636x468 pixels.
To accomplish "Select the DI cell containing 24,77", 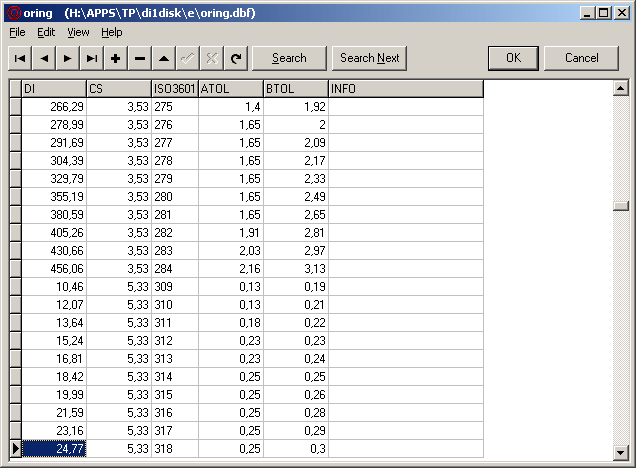I will (x=54, y=449).
